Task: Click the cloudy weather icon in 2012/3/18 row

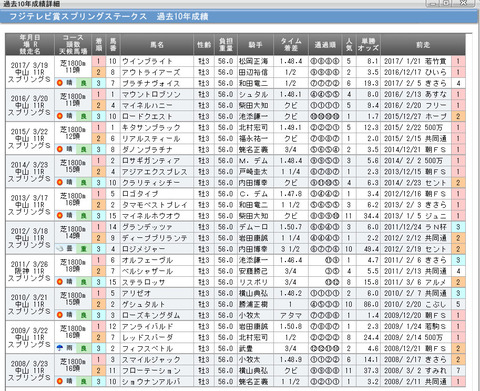Action: [60, 249]
